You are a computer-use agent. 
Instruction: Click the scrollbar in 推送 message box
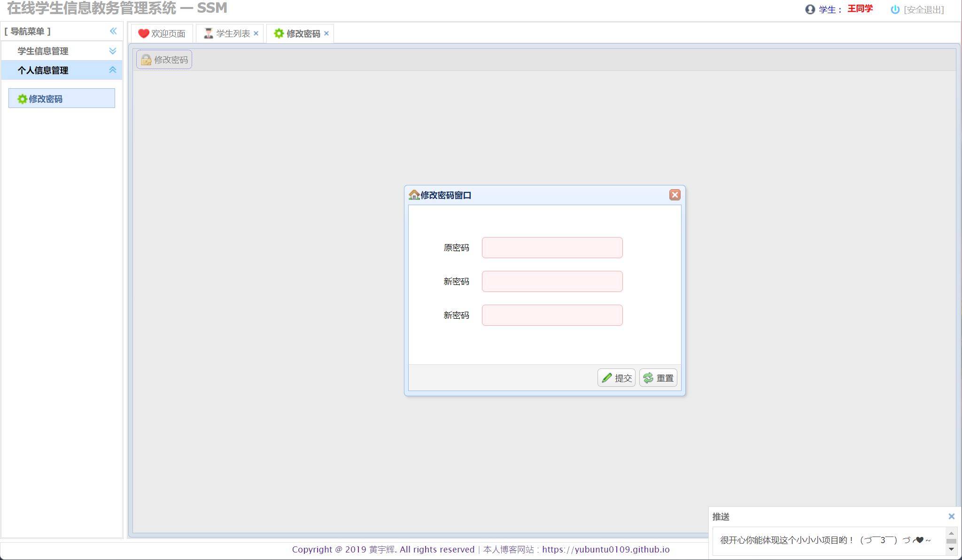[x=951, y=541]
